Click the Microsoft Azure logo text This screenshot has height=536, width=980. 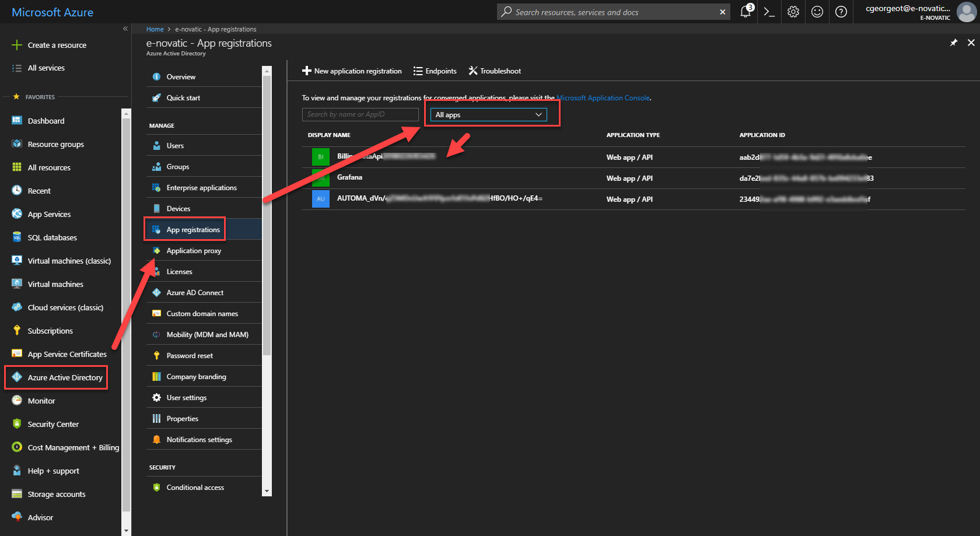pyautogui.click(x=52, y=12)
